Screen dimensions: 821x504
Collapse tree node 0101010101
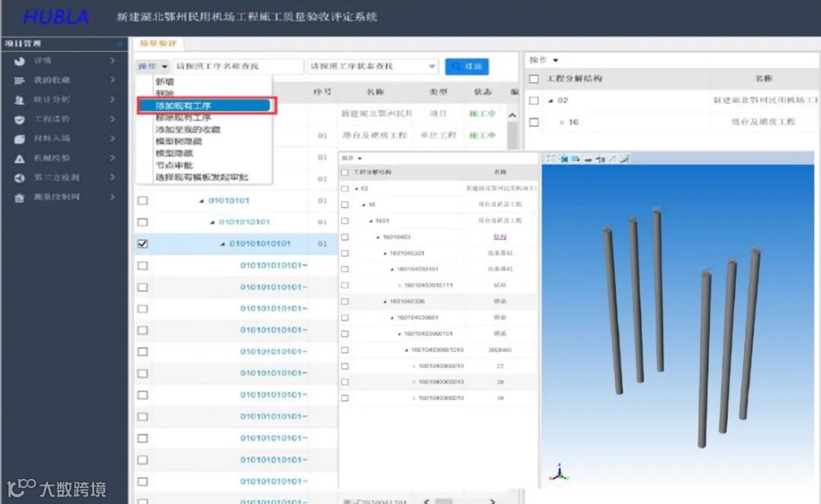212,223
